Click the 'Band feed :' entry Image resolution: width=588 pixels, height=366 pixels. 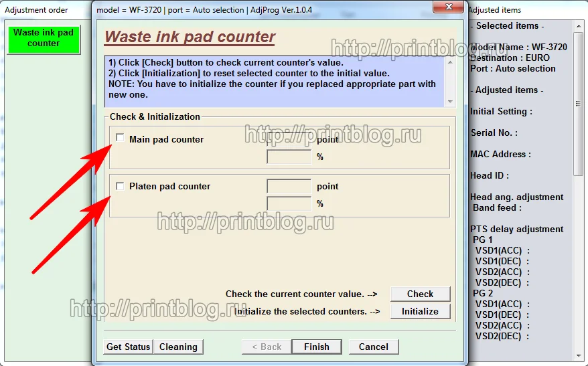click(497, 208)
